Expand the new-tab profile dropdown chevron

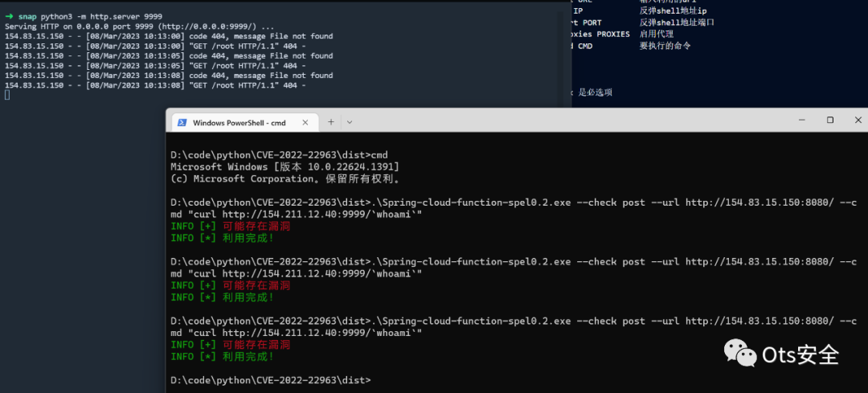click(350, 122)
